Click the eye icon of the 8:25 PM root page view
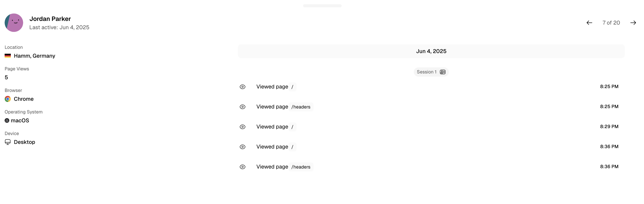 click(242, 87)
